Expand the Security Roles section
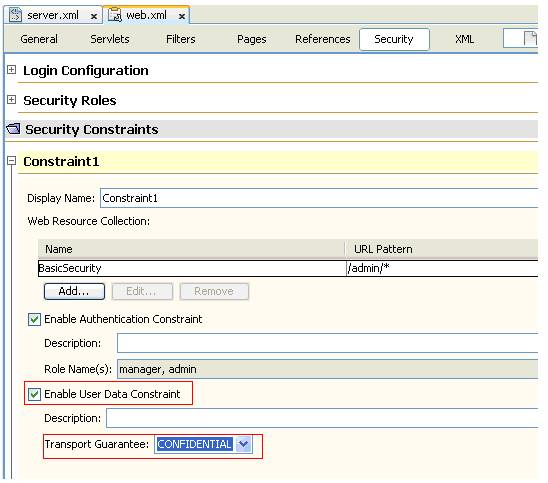 point(12,100)
